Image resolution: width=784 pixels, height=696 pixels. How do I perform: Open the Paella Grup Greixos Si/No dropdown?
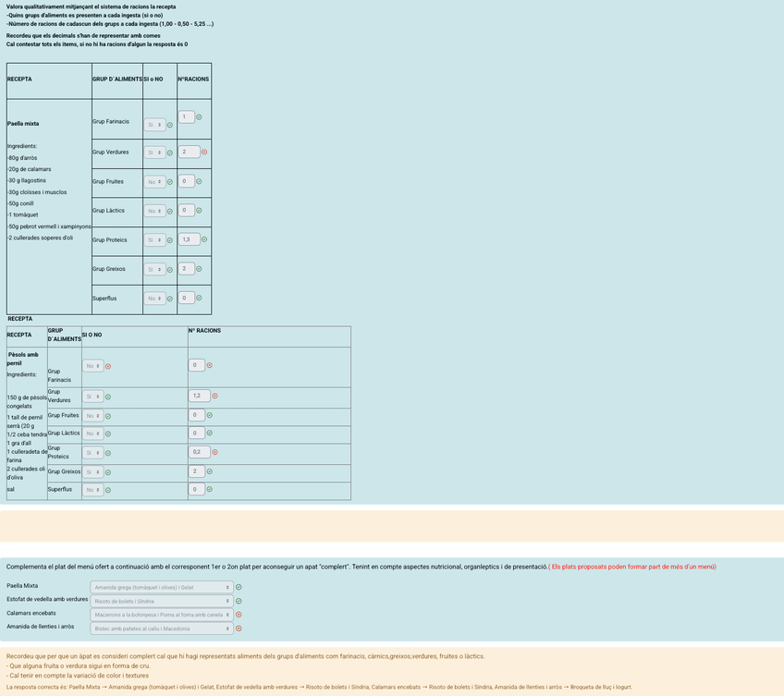pos(154,269)
